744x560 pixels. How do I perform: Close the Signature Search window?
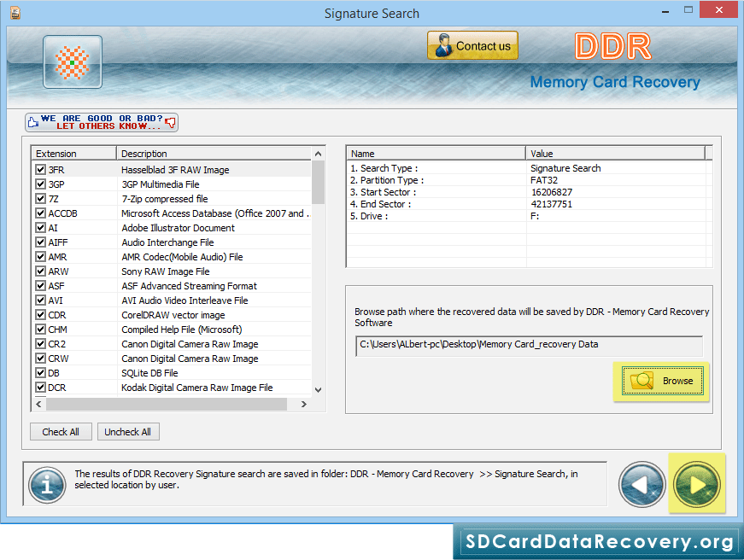[x=717, y=12]
